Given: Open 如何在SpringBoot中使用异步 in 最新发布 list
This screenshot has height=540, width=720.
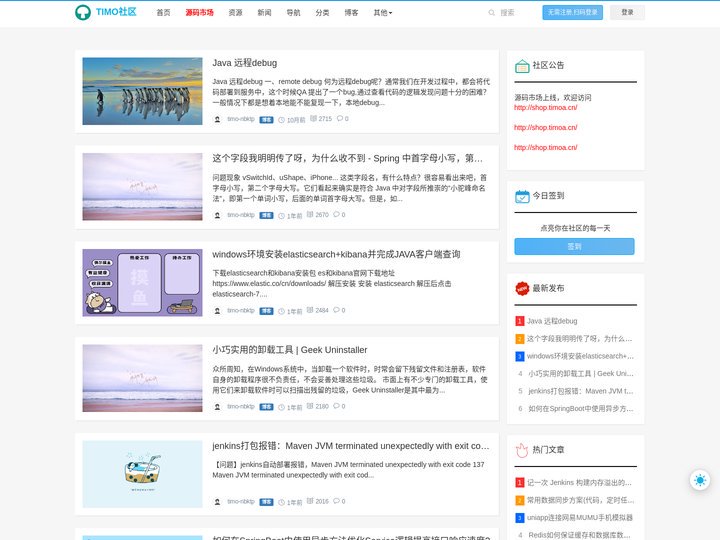Looking at the screenshot, I should click(x=581, y=408).
